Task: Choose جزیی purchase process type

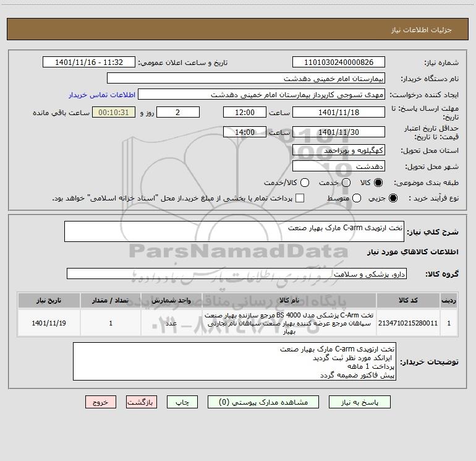Action: point(393,198)
